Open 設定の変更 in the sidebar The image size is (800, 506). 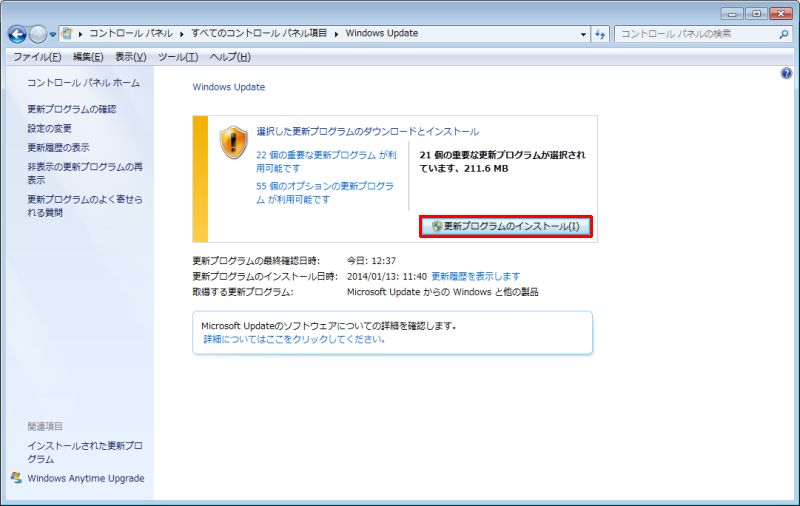[x=49, y=129]
